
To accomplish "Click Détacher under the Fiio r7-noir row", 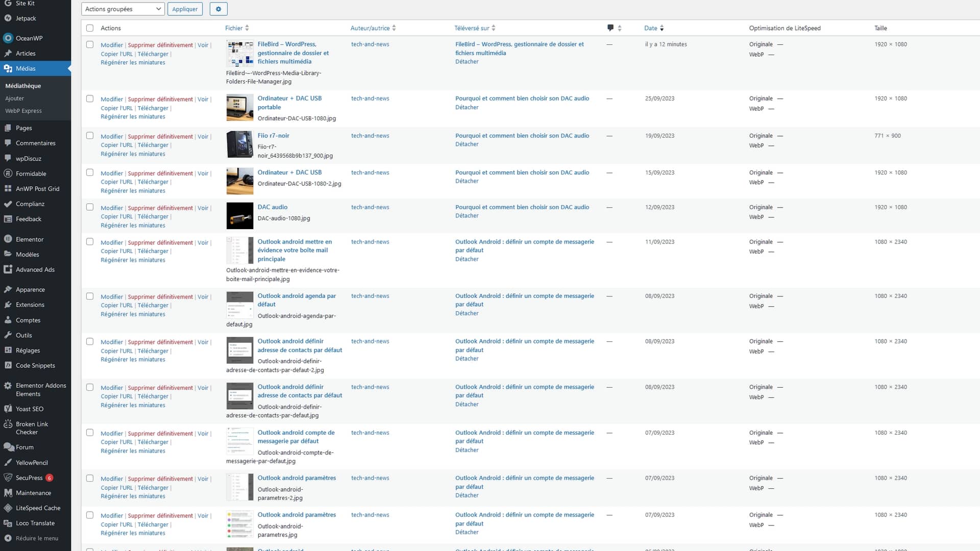I will tap(467, 144).
